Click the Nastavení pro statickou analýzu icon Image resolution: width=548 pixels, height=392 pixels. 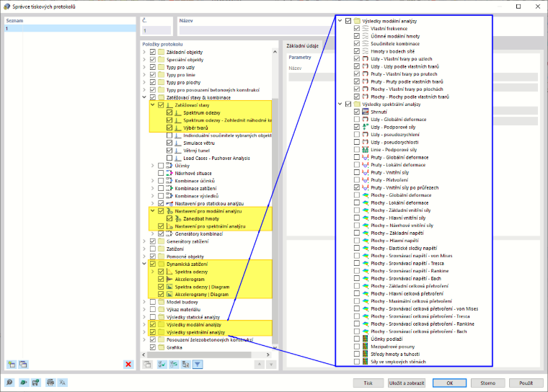(169, 204)
